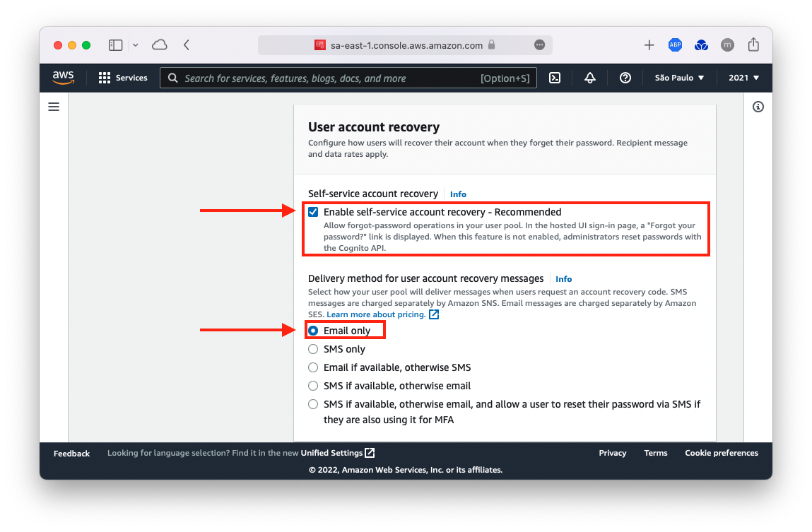The image size is (812, 532).
Task: Open the iCloud tabs cloud icon
Action: click(160, 45)
